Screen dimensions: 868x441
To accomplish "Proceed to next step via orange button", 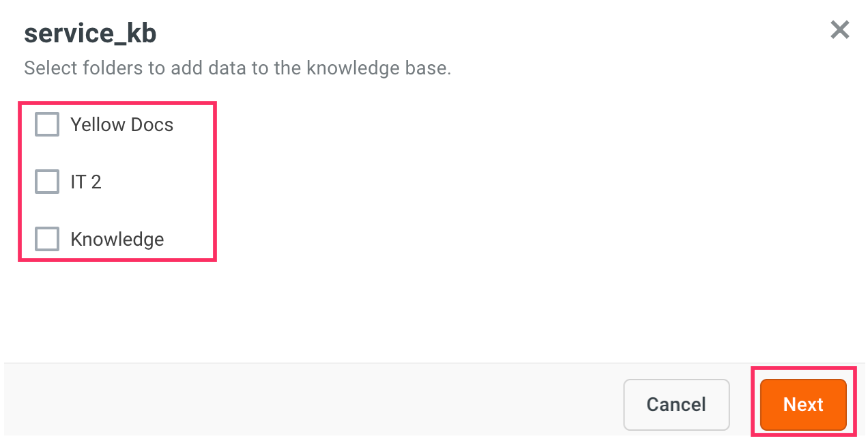I will tap(803, 405).
